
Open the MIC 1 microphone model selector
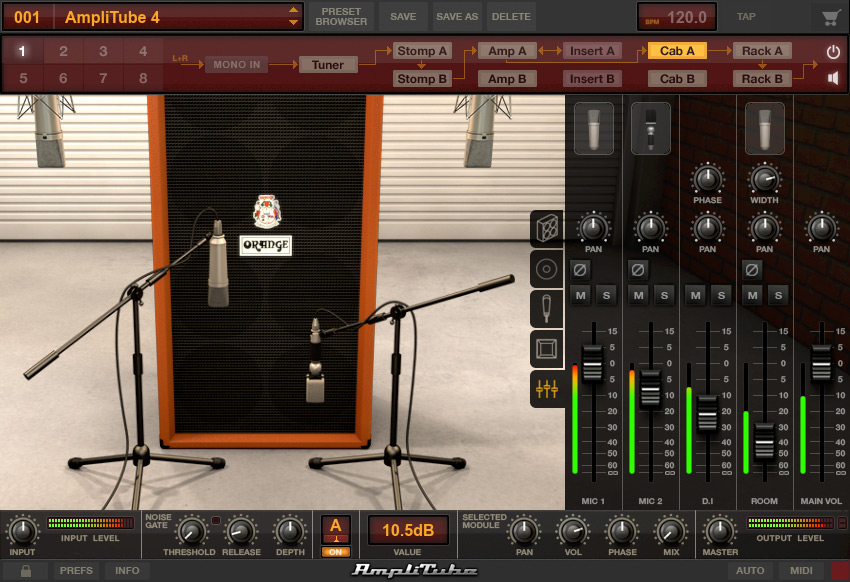coord(594,129)
